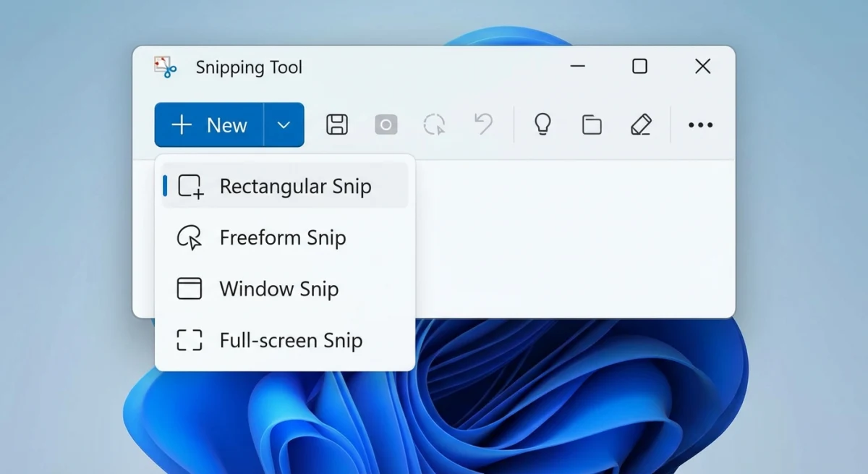The image size is (868, 474).
Task: Click the lightbulb tips icon
Action: tap(542, 124)
